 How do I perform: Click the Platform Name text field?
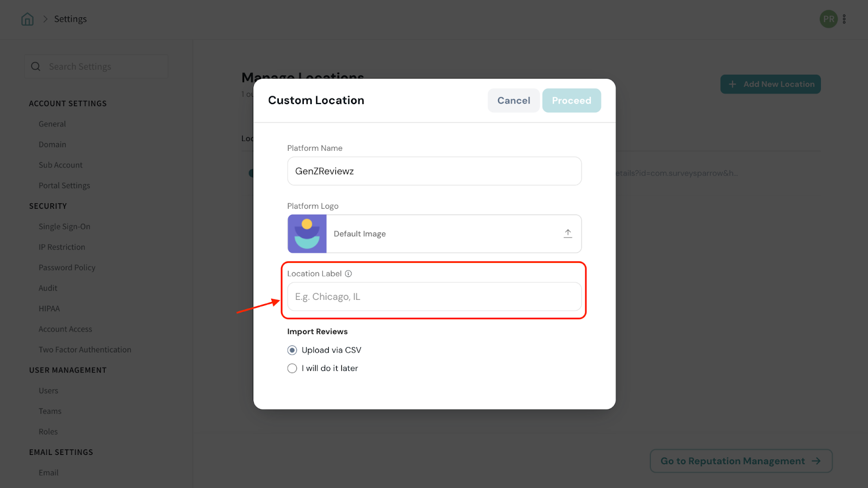coord(434,171)
